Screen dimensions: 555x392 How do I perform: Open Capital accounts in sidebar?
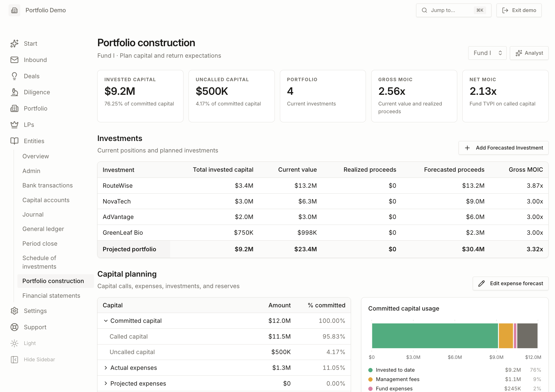pos(46,200)
